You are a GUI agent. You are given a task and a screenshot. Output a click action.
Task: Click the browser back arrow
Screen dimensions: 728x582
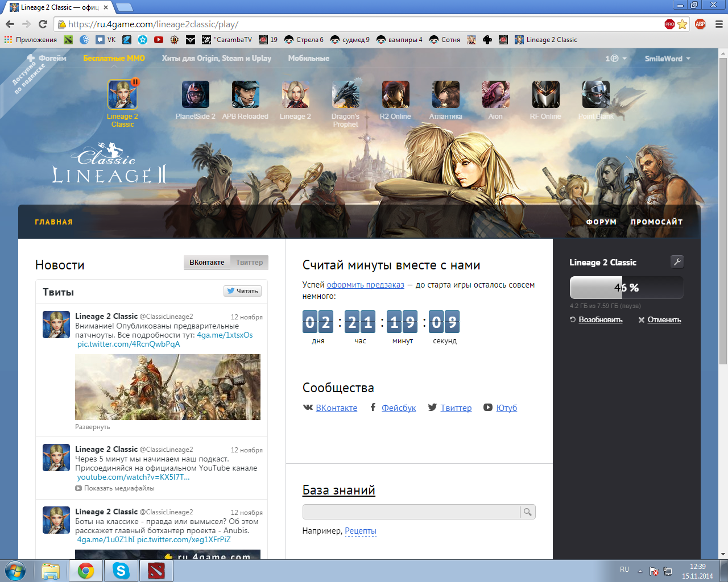pyautogui.click(x=10, y=24)
